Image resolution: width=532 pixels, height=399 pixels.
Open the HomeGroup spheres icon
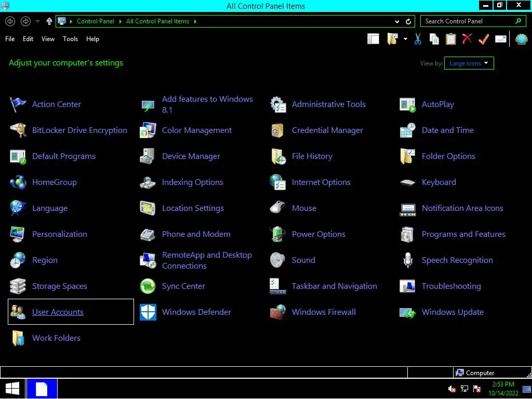tap(18, 182)
